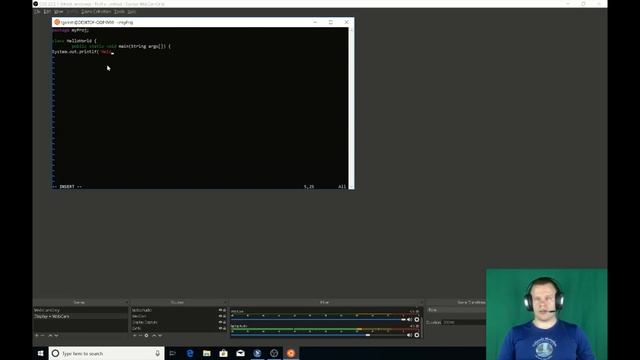Open the Edit menu in OBS

pyautogui.click(x=47, y=12)
